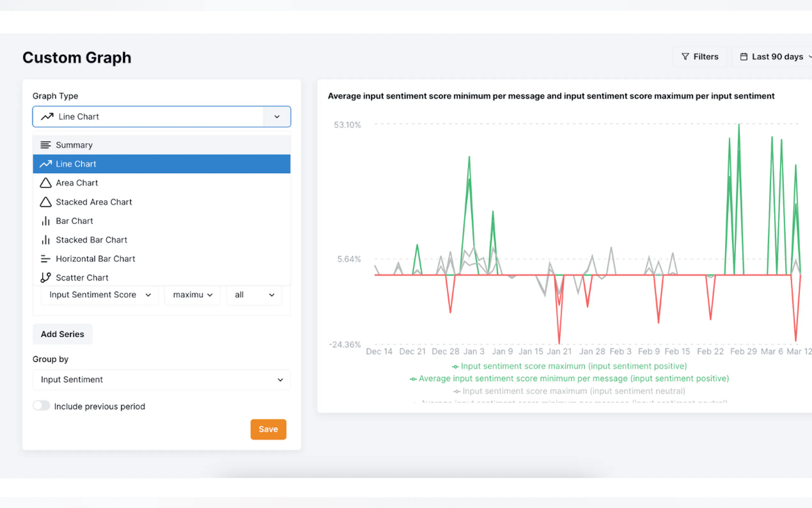Click the Summary list icon

(x=45, y=145)
